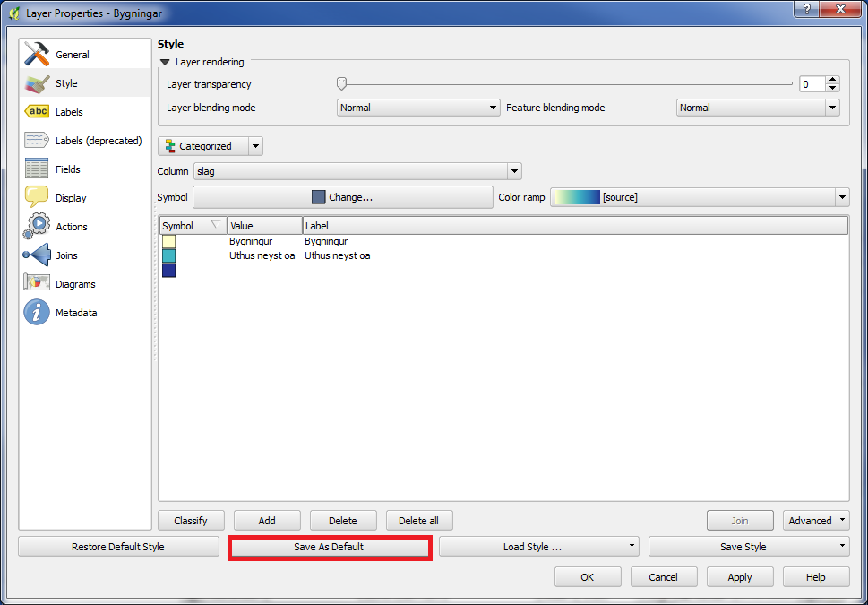
Task: Click the Symbol Change button
Action: [343, 196]
